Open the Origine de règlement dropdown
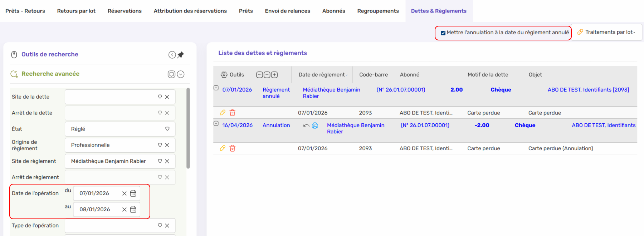 [160, 145]
